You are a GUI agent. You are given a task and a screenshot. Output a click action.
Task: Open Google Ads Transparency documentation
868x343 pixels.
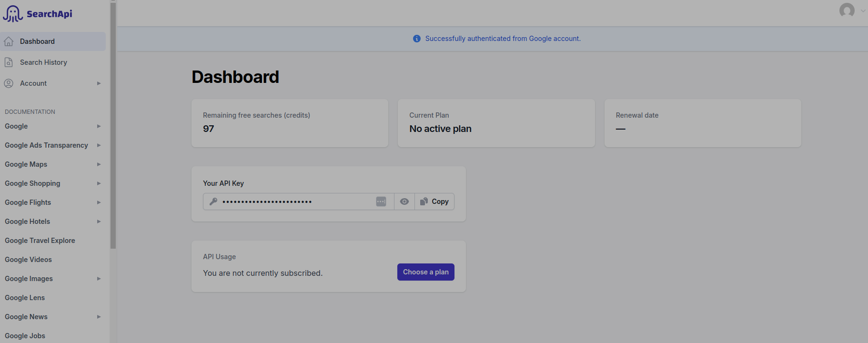[x=46, y=145]
